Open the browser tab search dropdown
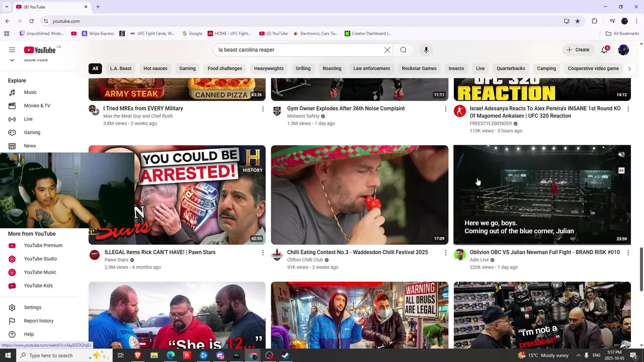Image resolution: width=644 pixels, height=362 pixels. point(7,7)
